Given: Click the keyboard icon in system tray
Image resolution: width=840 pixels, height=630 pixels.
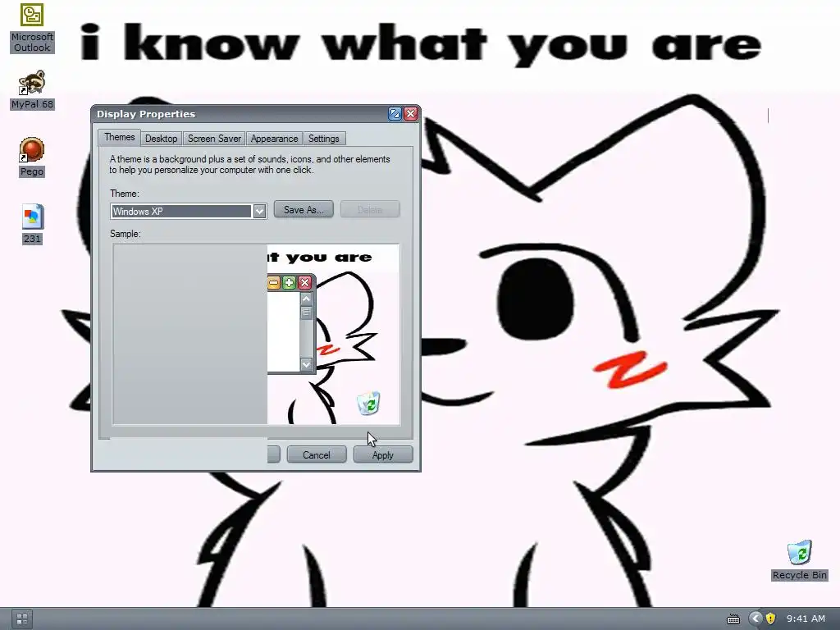Looking at the screenshot, I should (733, 619).
